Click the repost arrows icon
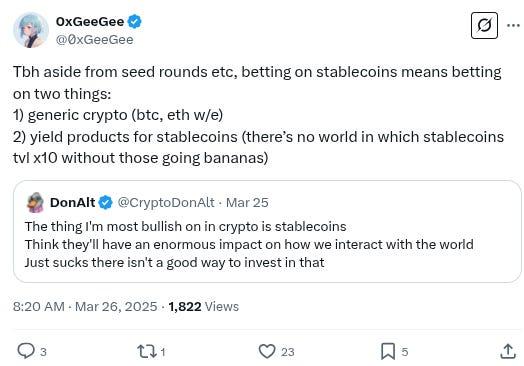The height and width of the screenshot is (366, 524). 146,352
